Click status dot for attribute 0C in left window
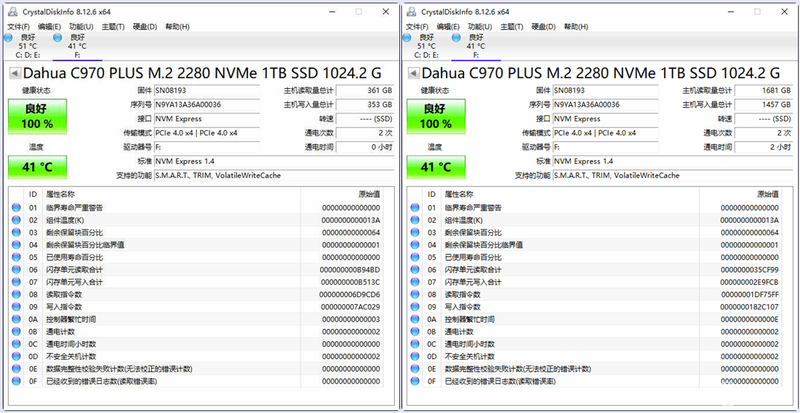800x413 pixels. 16,344
